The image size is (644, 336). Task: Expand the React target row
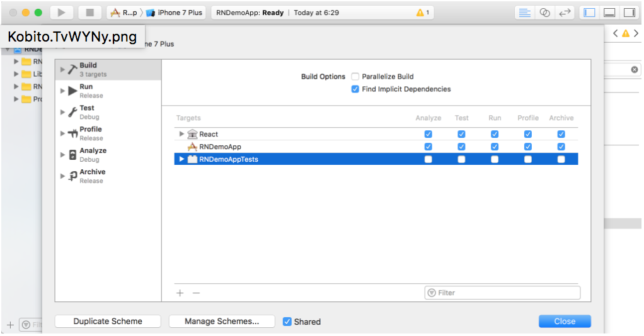click(x=181, y=134)
